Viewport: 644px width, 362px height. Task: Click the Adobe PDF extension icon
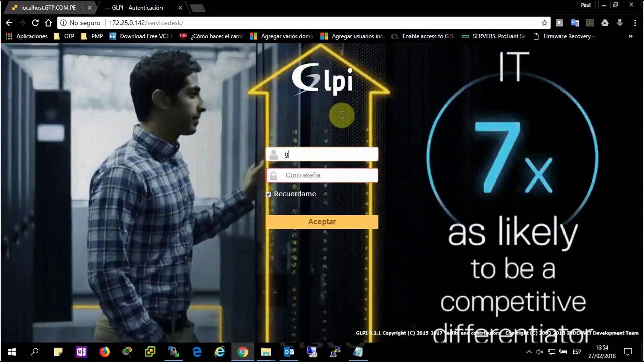[x=590, y=23]
